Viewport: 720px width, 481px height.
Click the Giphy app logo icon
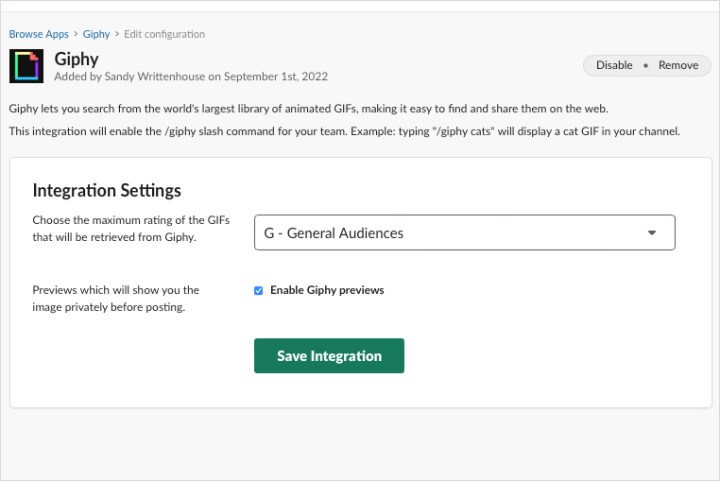click(x=26, y=66)
